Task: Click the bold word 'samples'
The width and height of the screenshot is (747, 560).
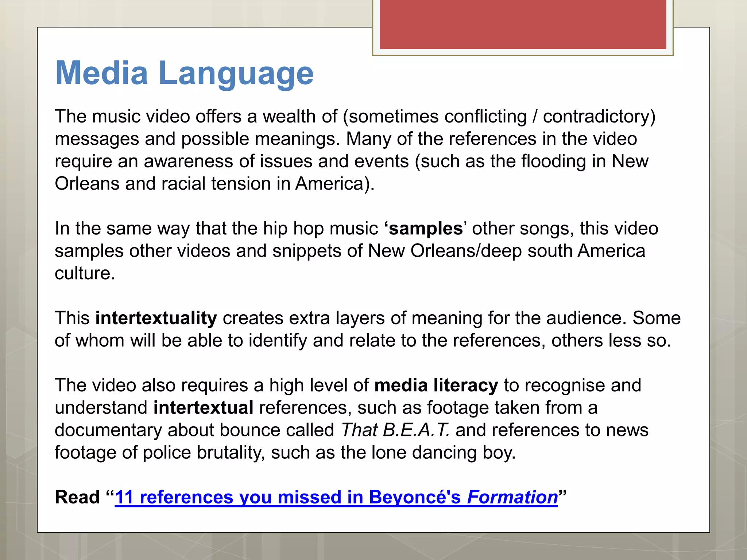Action: 426,229
